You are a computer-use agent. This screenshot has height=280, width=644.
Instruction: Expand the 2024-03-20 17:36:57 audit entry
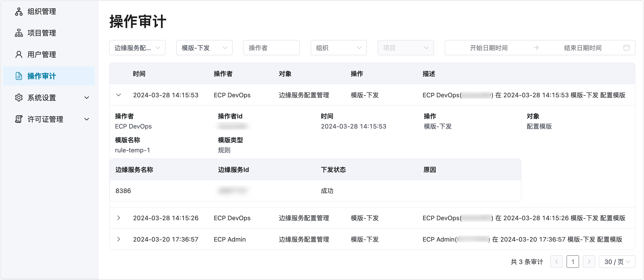(119, 239)
